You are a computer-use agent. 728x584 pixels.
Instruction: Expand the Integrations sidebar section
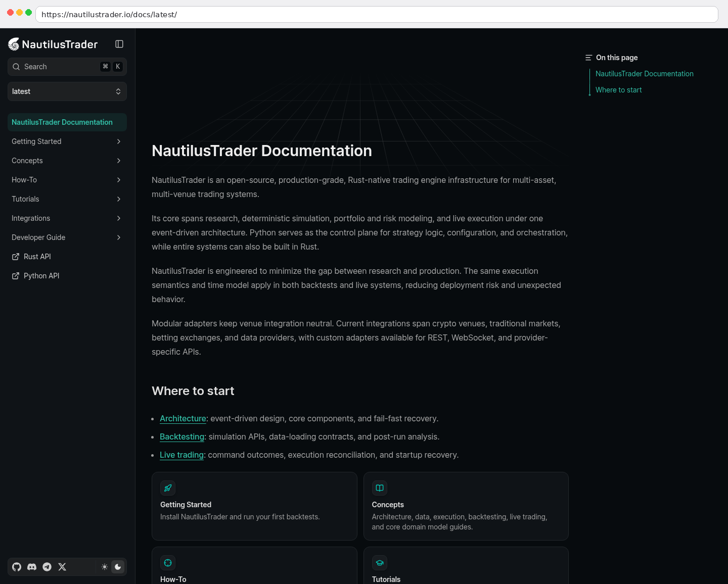click(x=119, y=218)
